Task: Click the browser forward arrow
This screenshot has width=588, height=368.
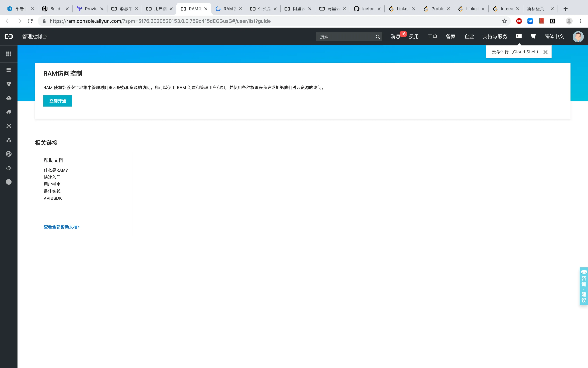Action: pos(19,21)
